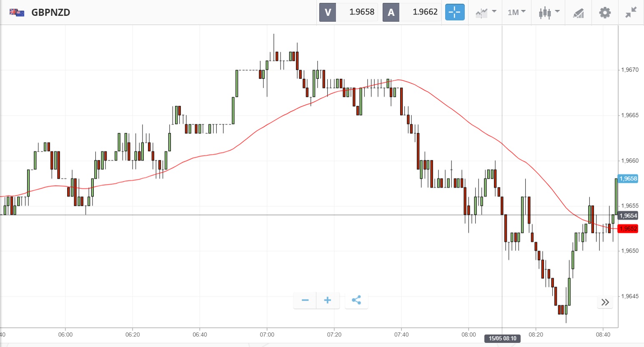Select the drawing tools pencil icon
The width and height of the screenshot is (644, 347).
click(x=578, y=13)
